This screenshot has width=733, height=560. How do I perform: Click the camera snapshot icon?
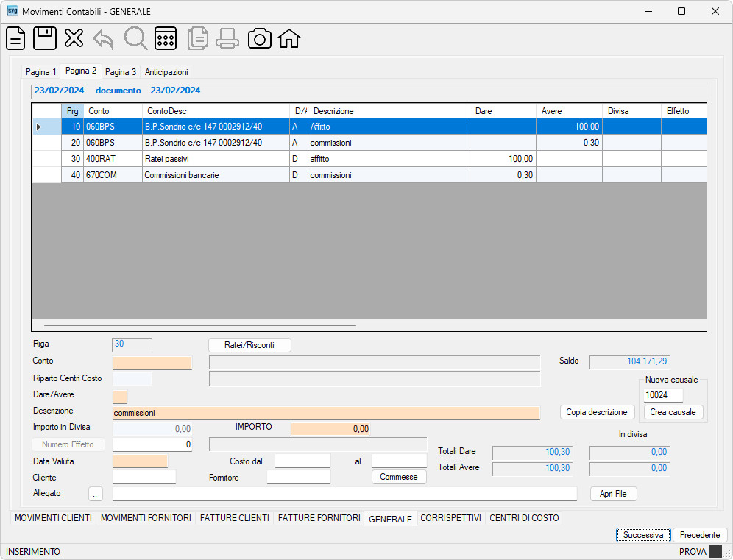click(260, 38)
